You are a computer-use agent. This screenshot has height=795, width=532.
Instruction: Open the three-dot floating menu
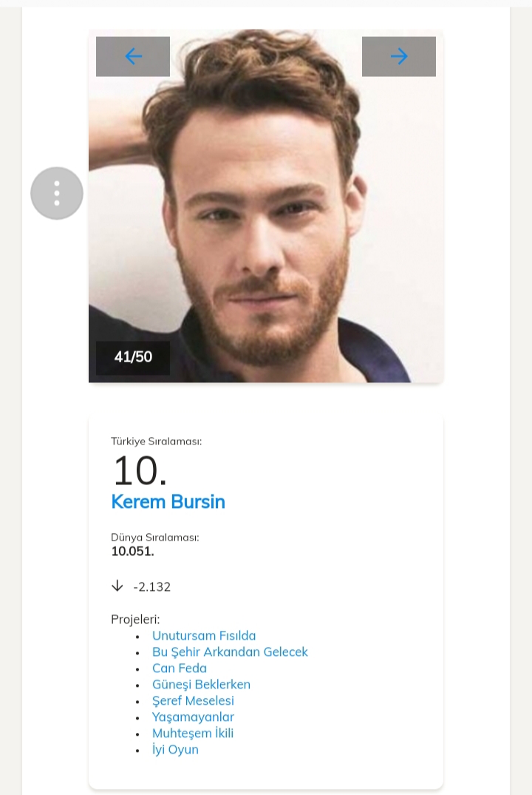[x=57, y=193]
